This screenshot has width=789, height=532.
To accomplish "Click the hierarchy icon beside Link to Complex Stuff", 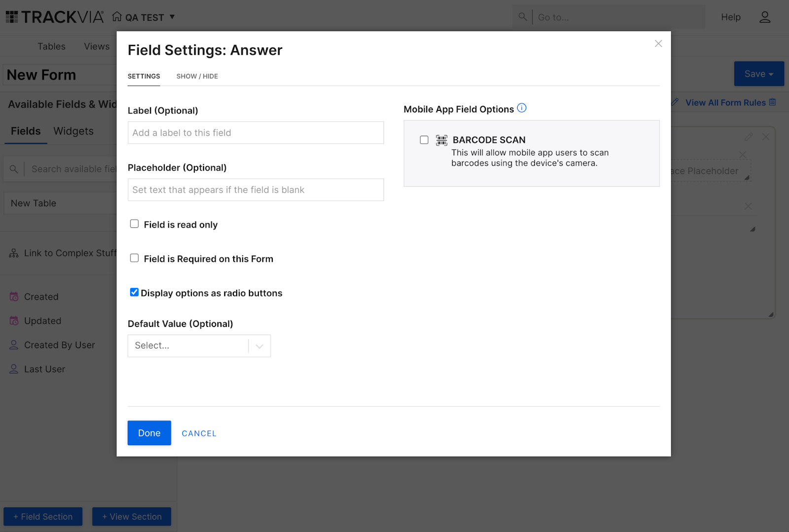I will click(x=13, y=253).
